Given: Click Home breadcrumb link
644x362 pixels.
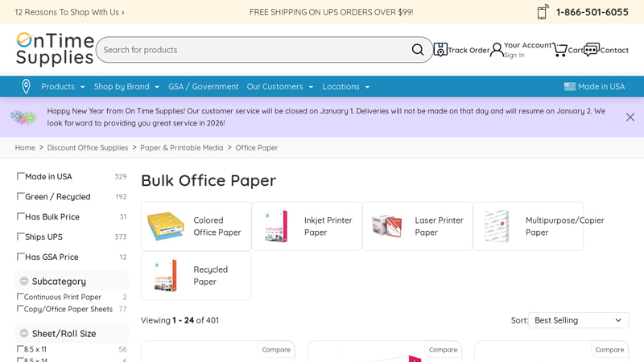Looking at the screenshot, I should pyautogui.click(x=25, y=148).
